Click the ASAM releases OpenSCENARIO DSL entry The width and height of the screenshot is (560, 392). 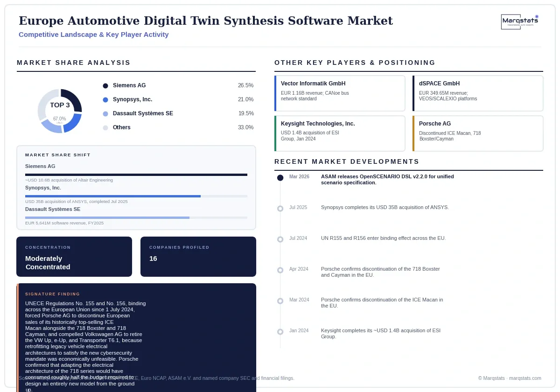tap(387, 180)
